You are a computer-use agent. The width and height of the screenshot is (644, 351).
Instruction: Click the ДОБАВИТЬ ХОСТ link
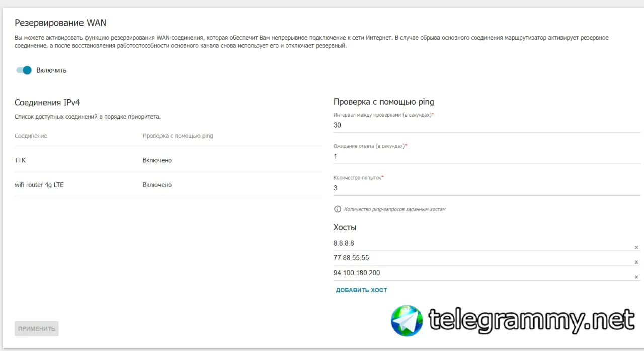pyautogui.click(x=361, y=290)
